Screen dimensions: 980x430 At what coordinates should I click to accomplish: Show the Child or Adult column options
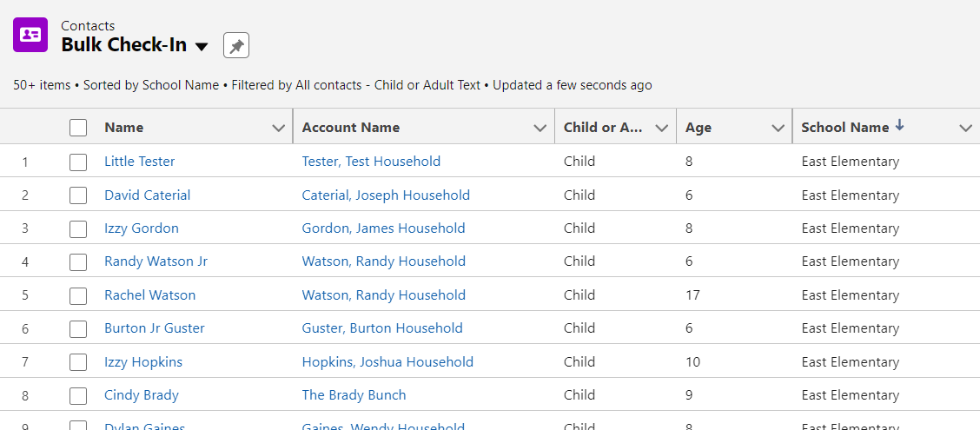click(x=661, y=128)
